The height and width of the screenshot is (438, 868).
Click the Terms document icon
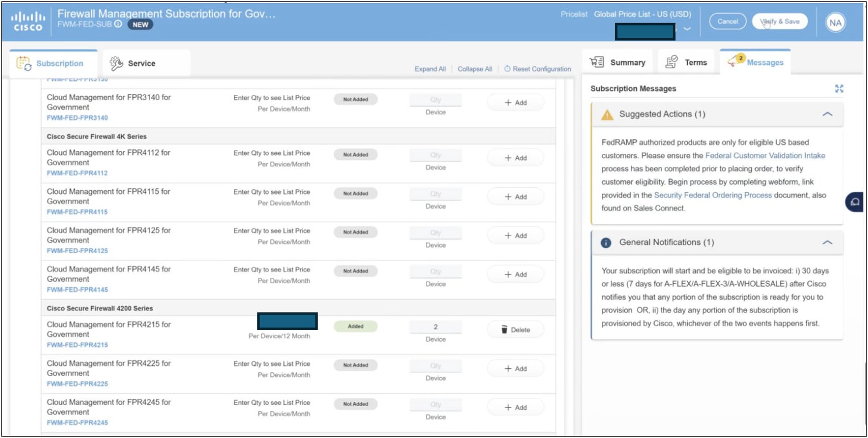coord(671,62)
